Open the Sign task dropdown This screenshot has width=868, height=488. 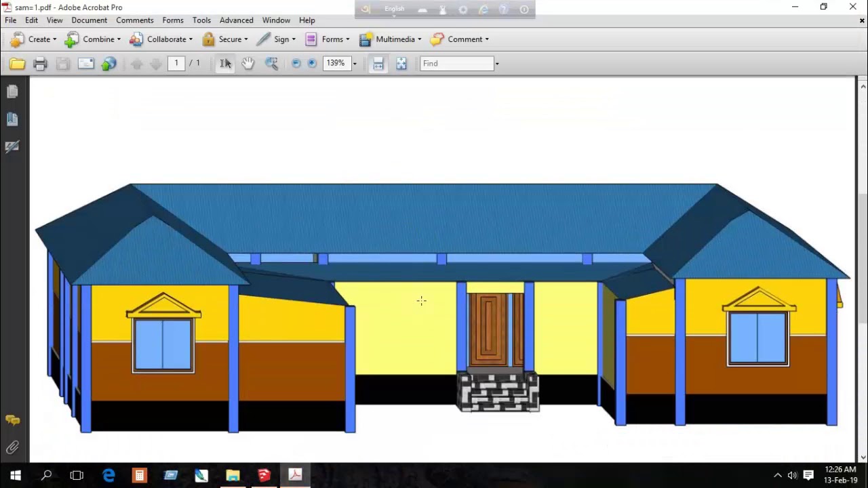click(276, 39)
